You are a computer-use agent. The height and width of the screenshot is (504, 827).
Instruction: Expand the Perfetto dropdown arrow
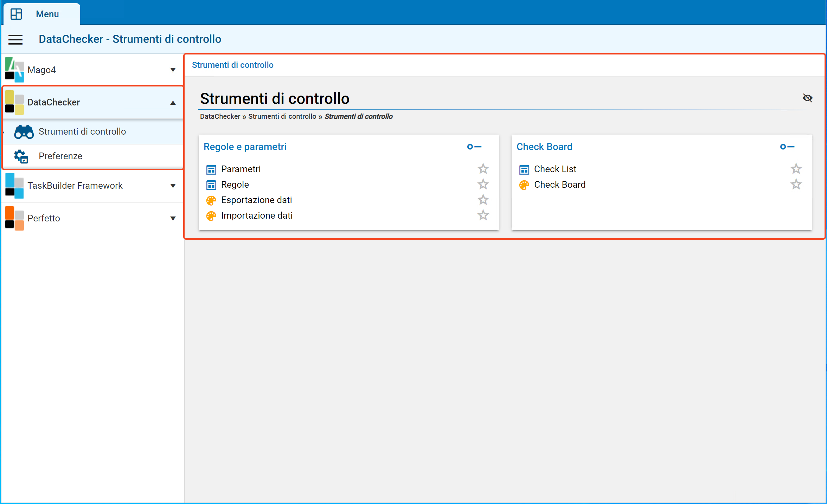click(x=173, y=218)
